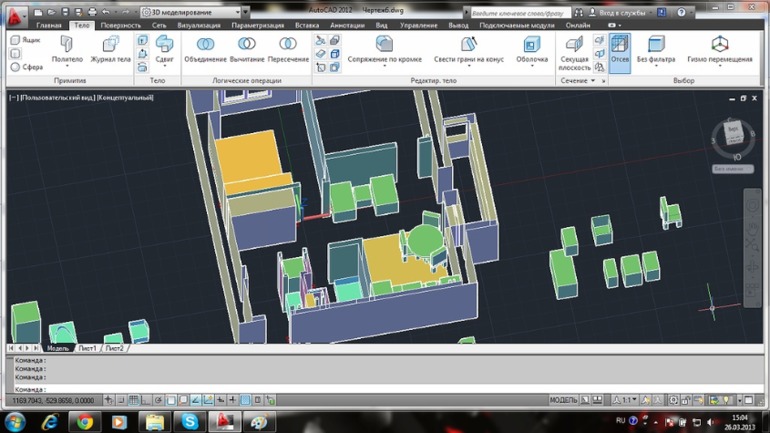Toggle the МОДЕЛЬ button in status bar

564,400
